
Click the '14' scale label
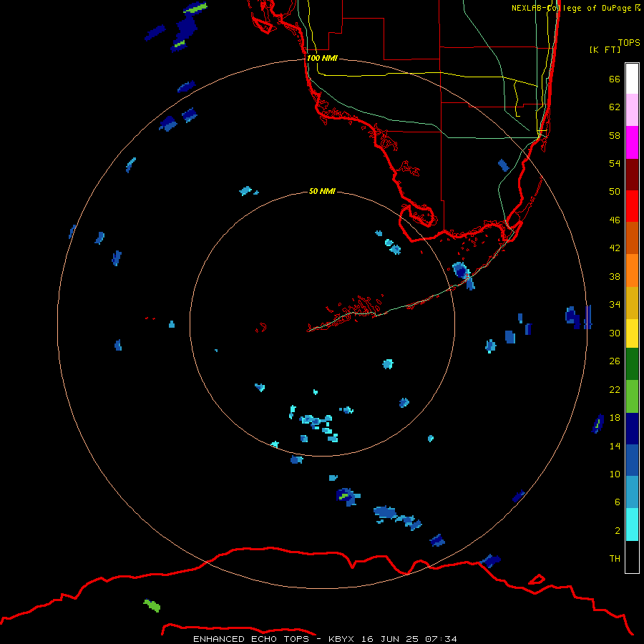click(615, 446)
